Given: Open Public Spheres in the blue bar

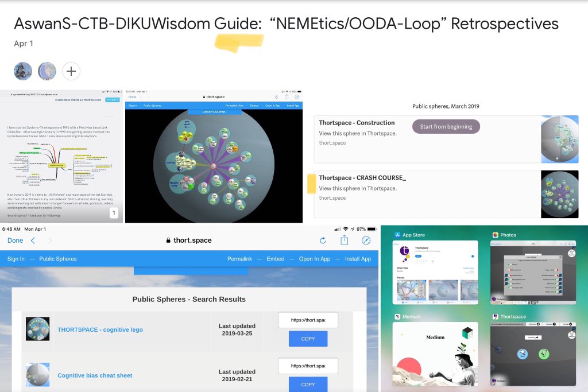Looking at the screenshot, I should pyautogui.click(x=58, y=259).
